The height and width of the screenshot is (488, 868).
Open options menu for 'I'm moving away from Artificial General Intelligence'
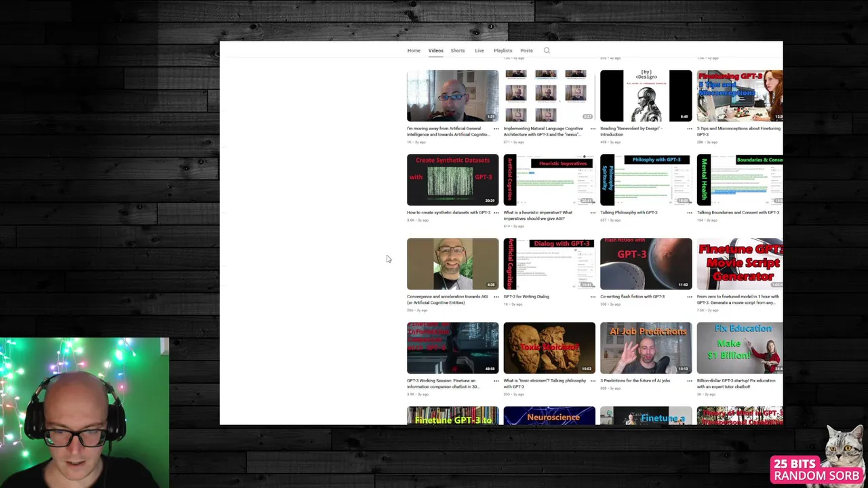pos(496,128)
